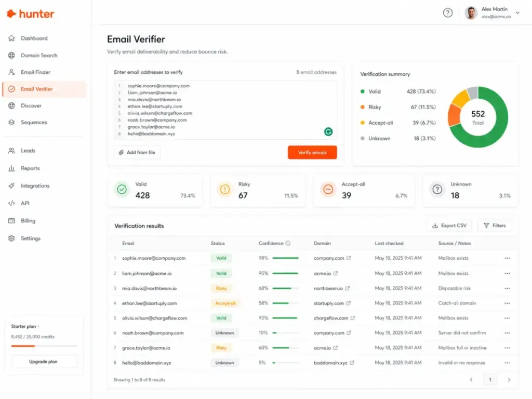Click the Valid green legend dot

362,91
